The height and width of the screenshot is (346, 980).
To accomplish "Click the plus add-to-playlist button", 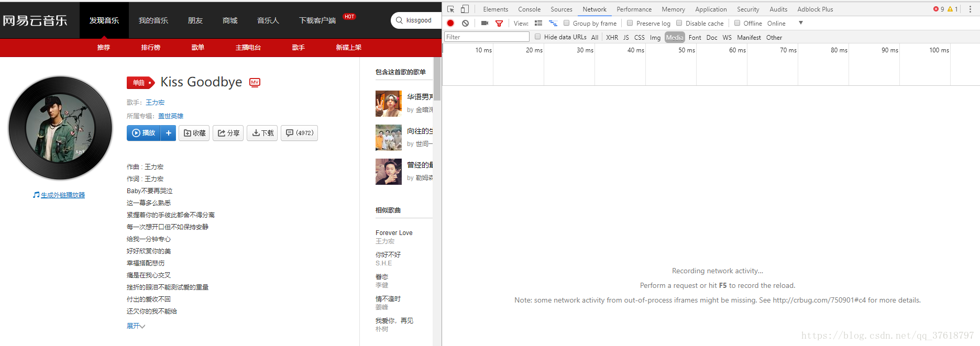I will tap(169, 133).
